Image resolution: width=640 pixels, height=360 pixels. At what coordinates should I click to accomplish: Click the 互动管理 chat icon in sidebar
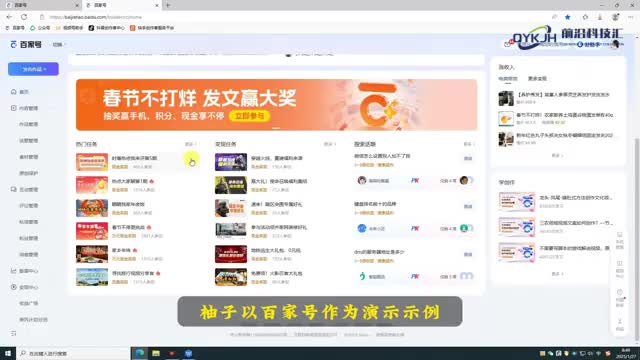(x=13, y=189)
